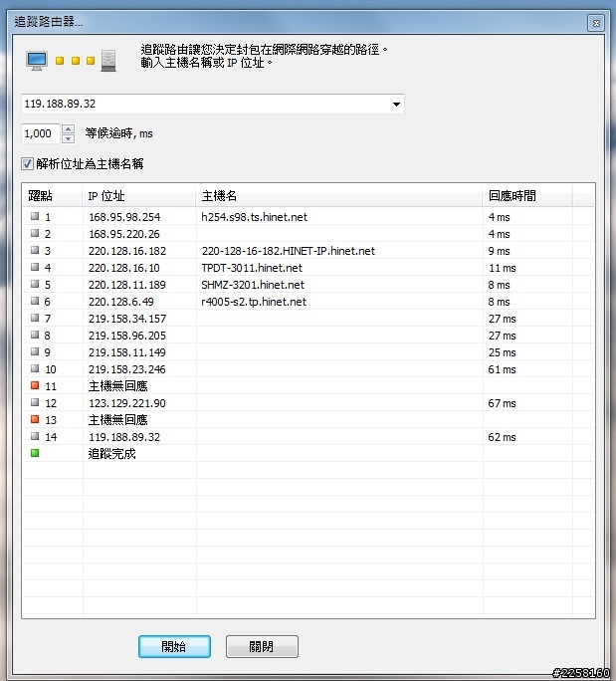Select IP address 219.158.11.149

point(127,352)
